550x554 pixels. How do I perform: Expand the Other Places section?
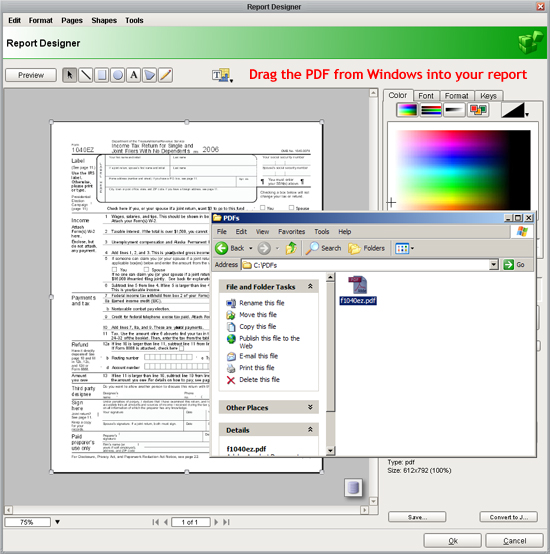(310, 407)
